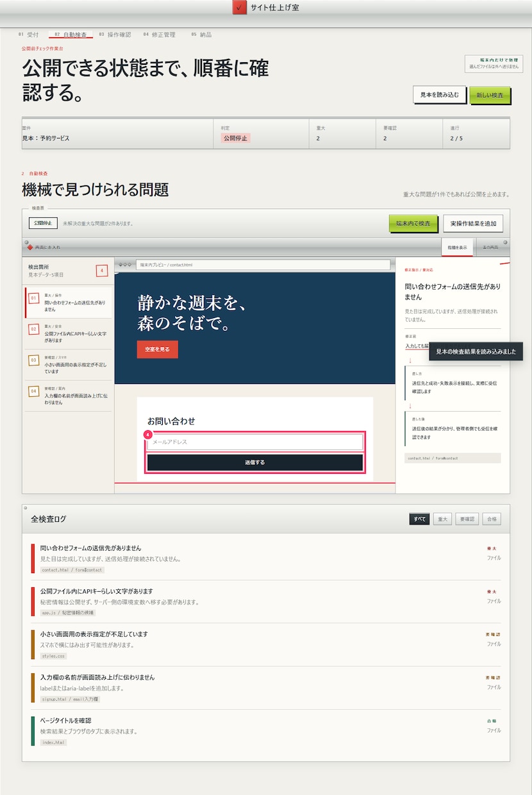Show the 指摘を表示 view tab
Screen dimensions: 532x795
click(457, 247)
